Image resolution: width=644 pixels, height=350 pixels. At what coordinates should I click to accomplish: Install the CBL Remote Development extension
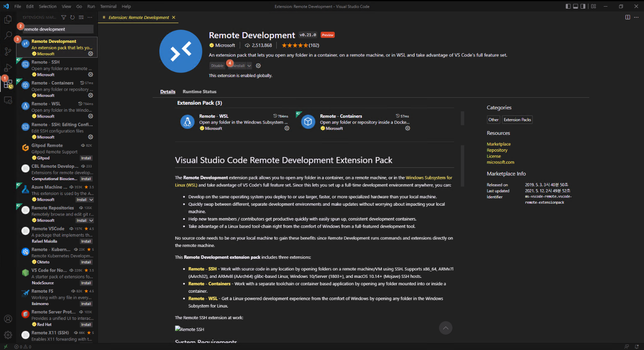86,179
